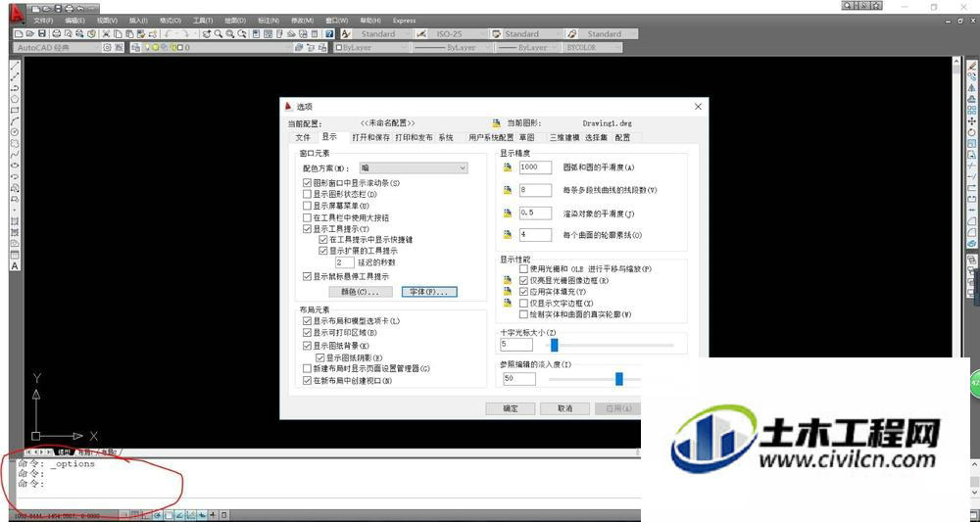This screenshot has width=980, height=522.
Task: Switch to the 打印和发布 tab
Action: 414,137
